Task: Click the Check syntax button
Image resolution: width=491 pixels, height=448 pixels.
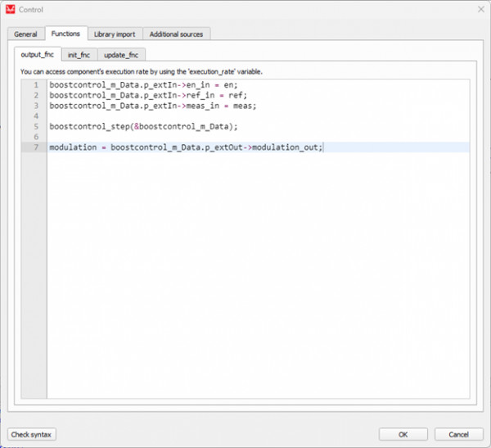Action: [31, 435]
